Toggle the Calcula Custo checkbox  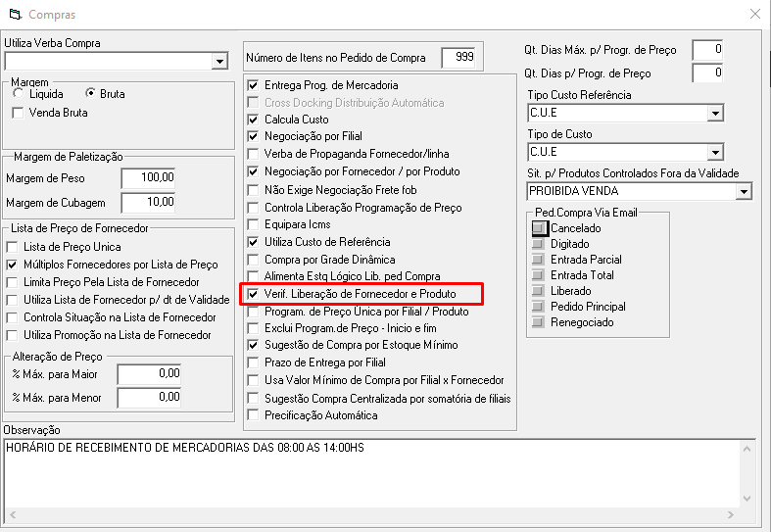(253, 120)
